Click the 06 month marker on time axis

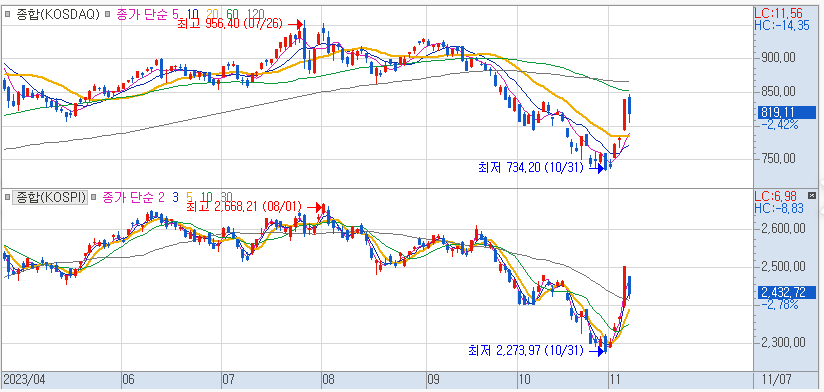click(x=129, y=379)
